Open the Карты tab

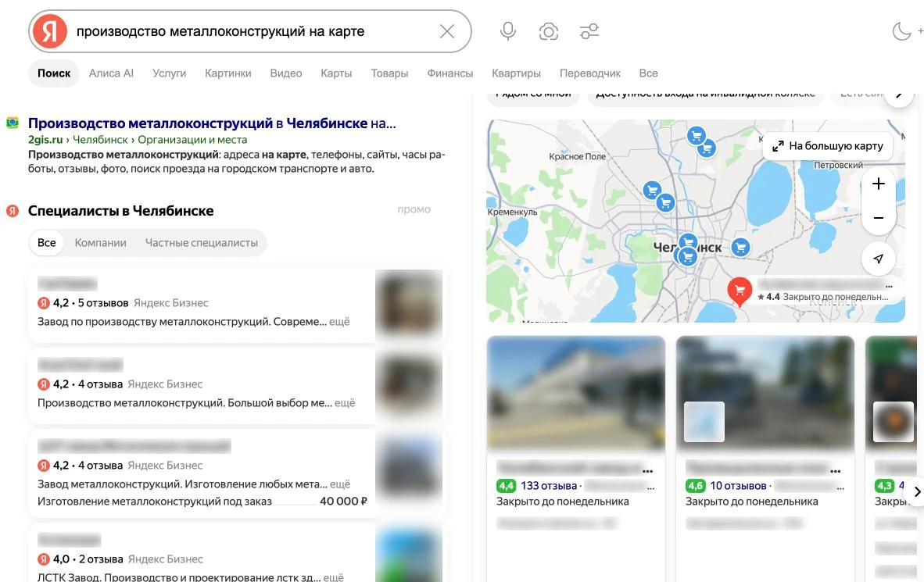click(336, 73)
